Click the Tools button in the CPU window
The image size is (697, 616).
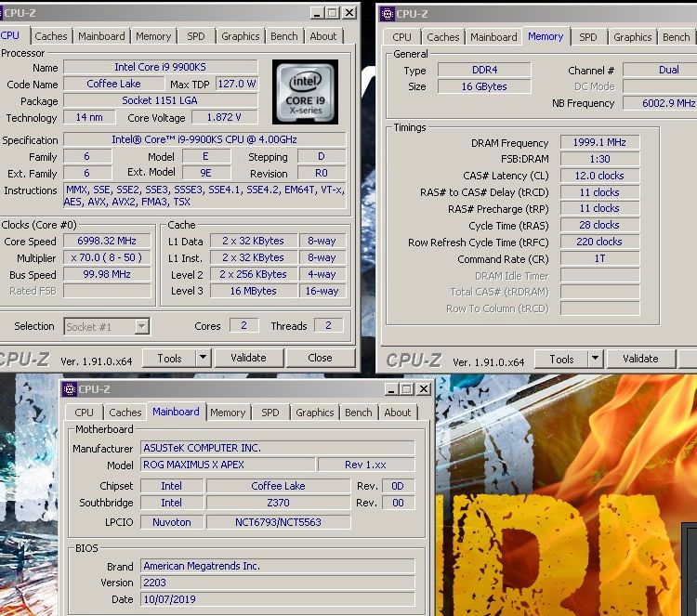[169, 358]
